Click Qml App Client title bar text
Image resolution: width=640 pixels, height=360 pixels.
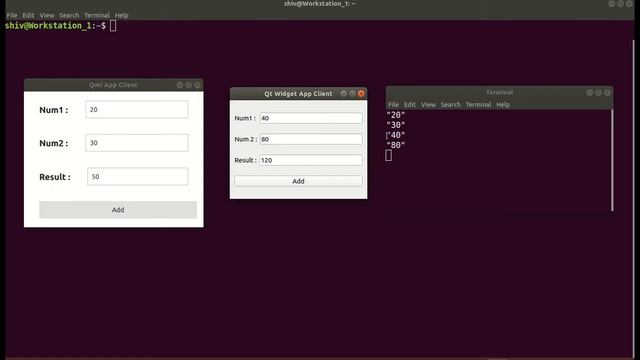coord(113,85)
